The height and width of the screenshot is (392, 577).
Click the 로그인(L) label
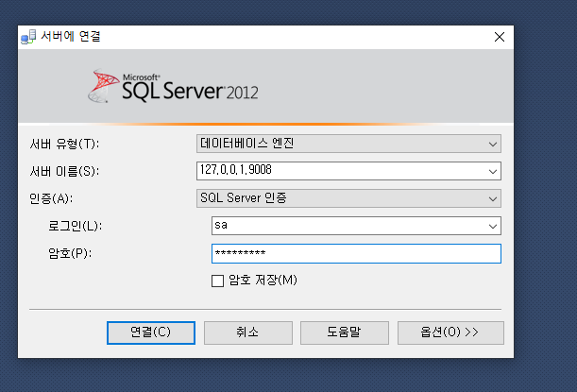point(75,226)
